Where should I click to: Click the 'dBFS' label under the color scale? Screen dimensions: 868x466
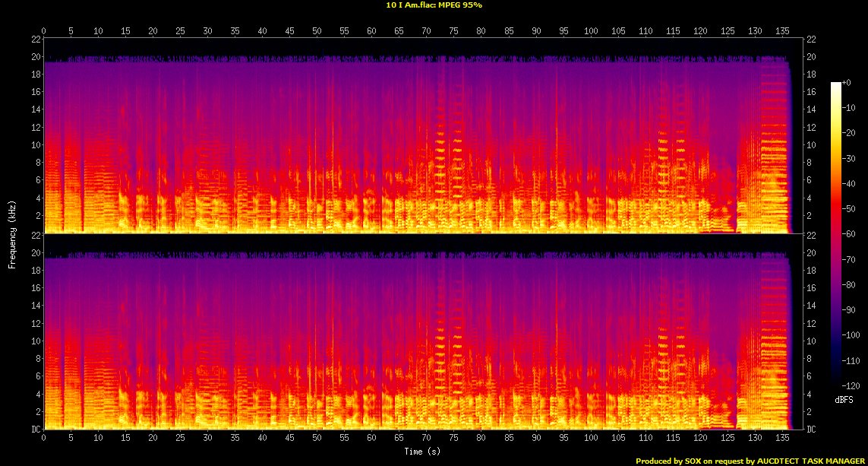click(x=844, y=400)
